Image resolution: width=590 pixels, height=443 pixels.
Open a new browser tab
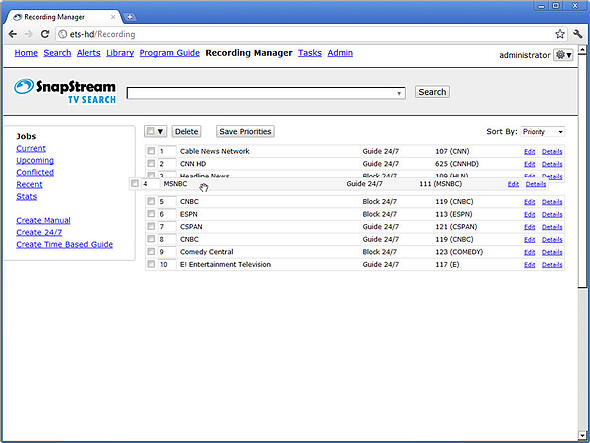tap(129, 17)
